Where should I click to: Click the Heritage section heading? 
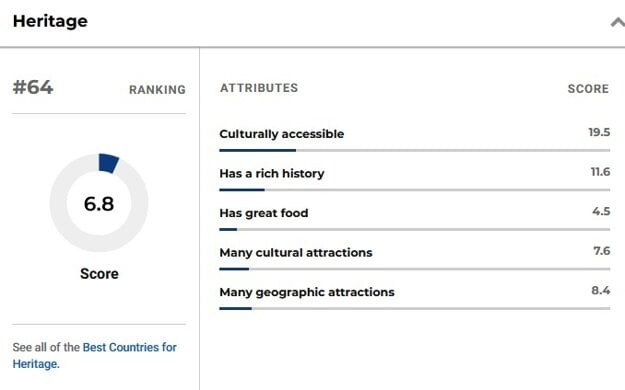50,21
